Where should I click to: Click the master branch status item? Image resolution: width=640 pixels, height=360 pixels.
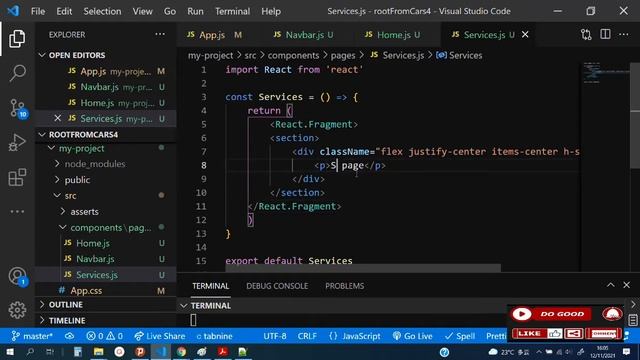pos(32,336)
